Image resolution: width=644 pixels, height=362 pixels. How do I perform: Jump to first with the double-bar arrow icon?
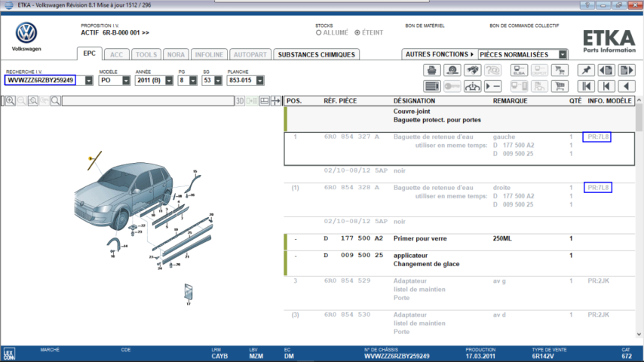(x=586, y=86)
